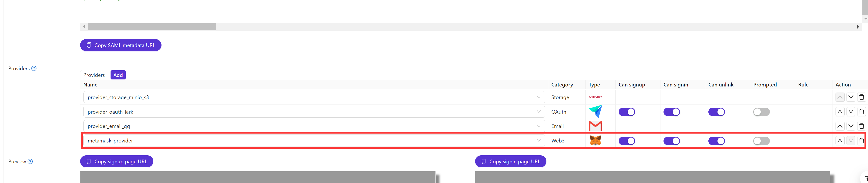The image size is (868, 183).
Task: Copy the signin page URL
Action: point(510,162)
